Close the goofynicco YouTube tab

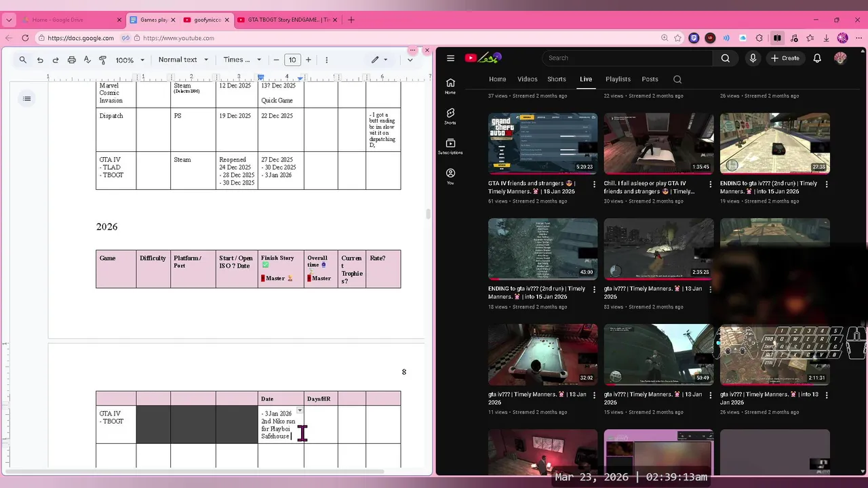tap(227, 20)
